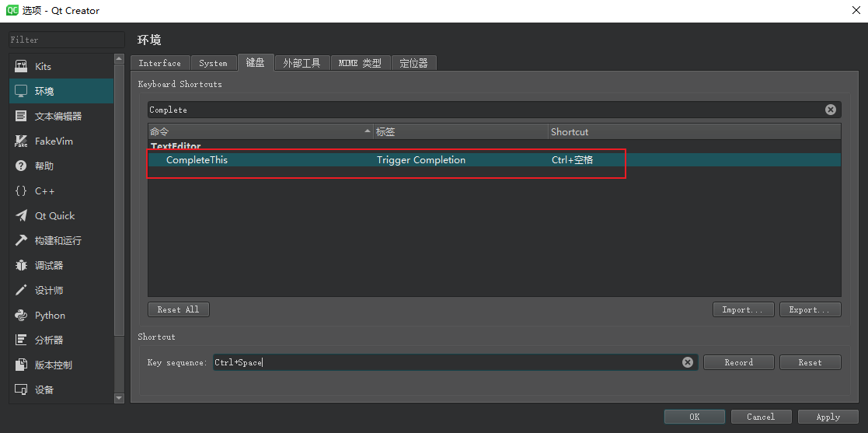This screenshot has width=868, height=433.
Task: Click the sidebar scroll down arrow
Action: pyautogui.click(x=119, y=397)
